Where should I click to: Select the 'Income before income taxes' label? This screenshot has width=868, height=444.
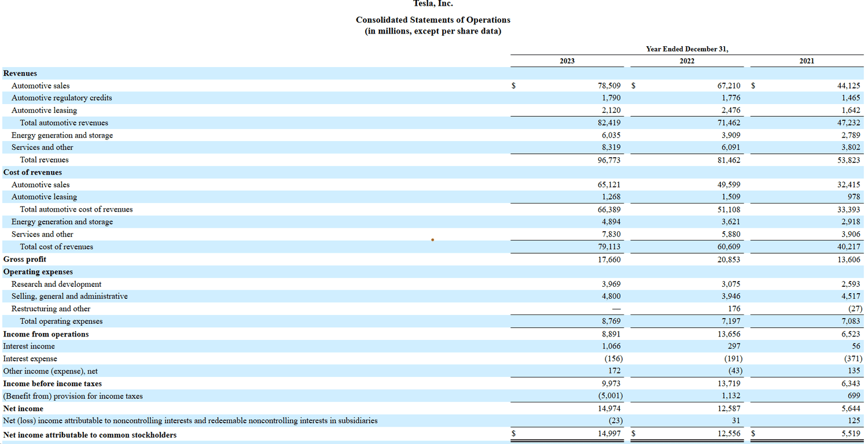pyautogui.click(x=53, y=383)
